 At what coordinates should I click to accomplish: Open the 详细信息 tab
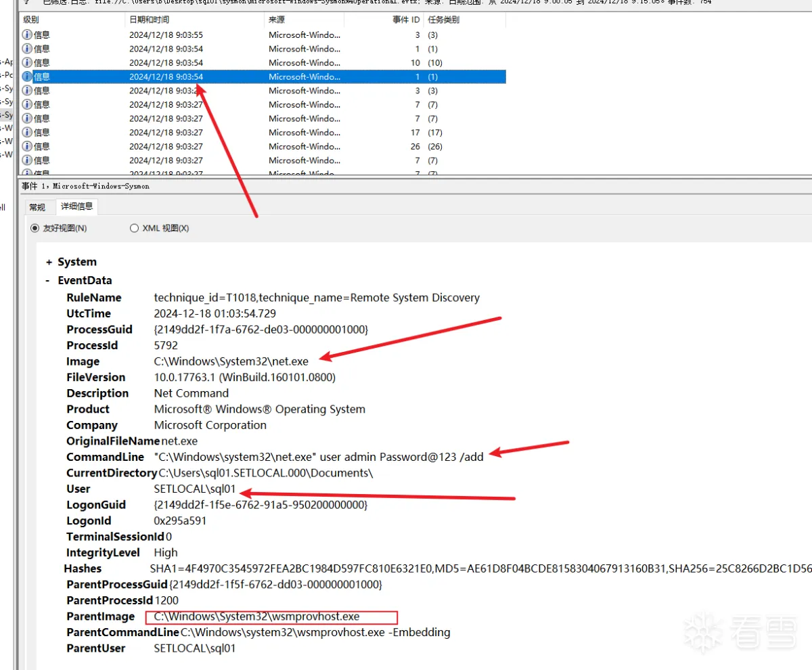pos(76,206)
